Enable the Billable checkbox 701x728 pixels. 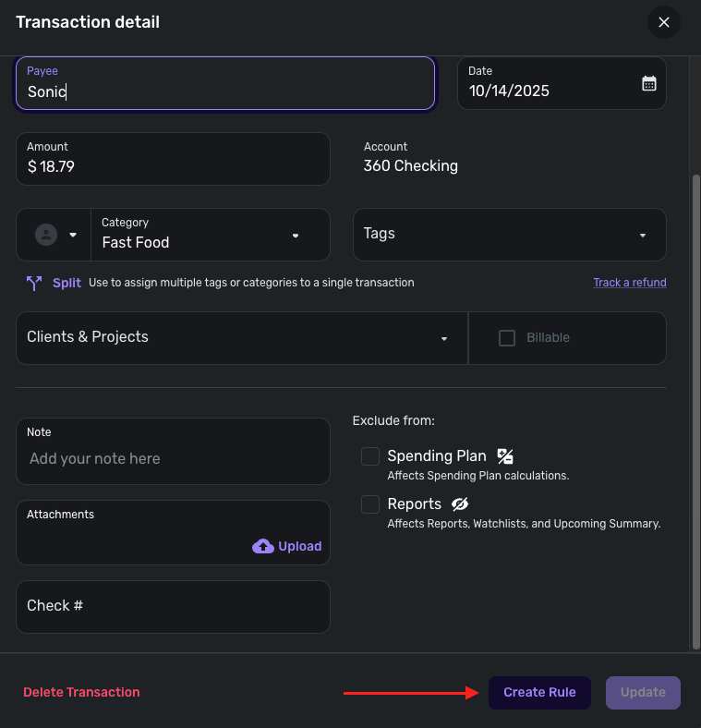pos(507,338)
